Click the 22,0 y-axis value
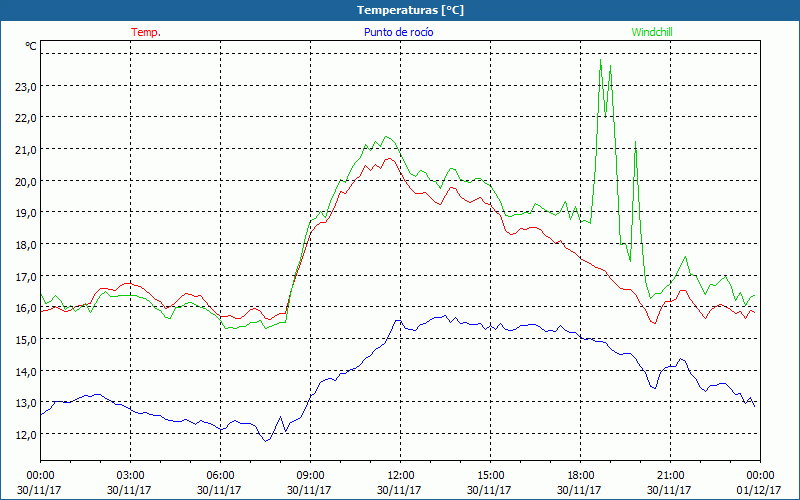This screenshot has height=500, width=800. [26, 118]
